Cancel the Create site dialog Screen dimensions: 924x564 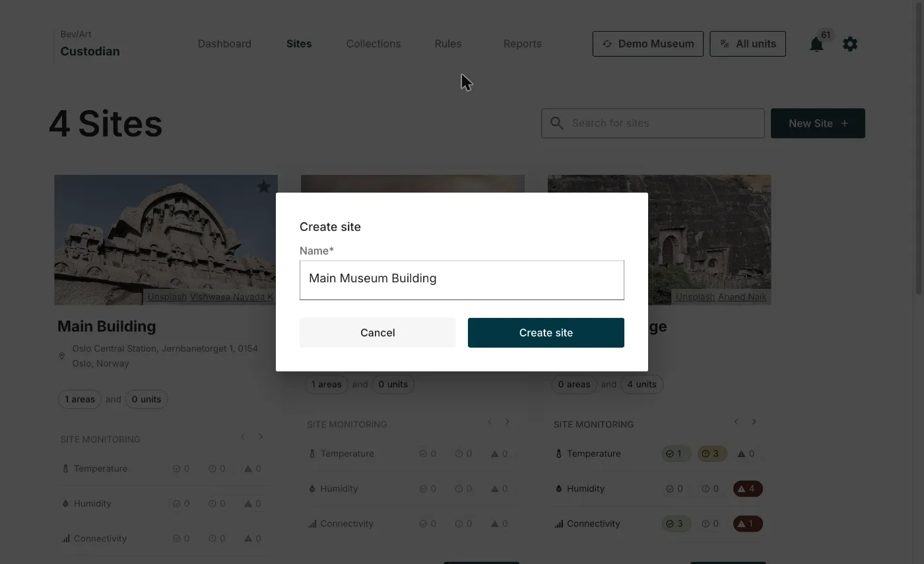(378, 333)
